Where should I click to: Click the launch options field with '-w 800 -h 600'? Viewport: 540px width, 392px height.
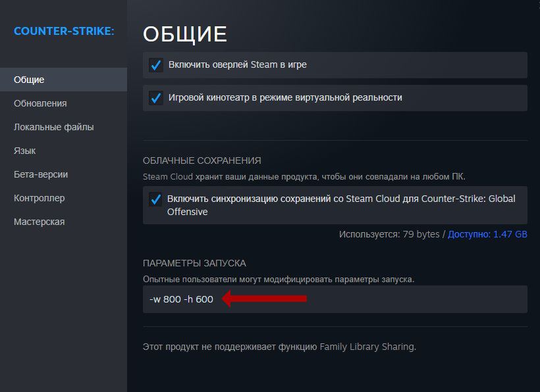click(x=369, y=299)
